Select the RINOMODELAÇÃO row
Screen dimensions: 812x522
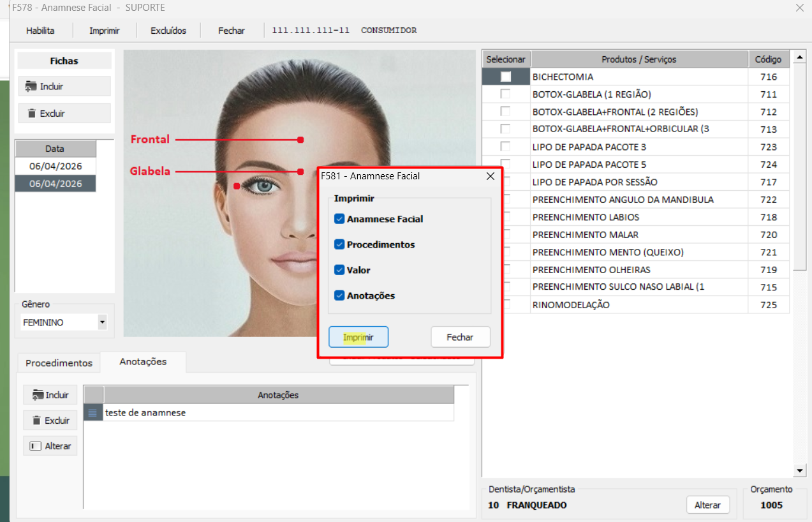click(x=639, y=305)
